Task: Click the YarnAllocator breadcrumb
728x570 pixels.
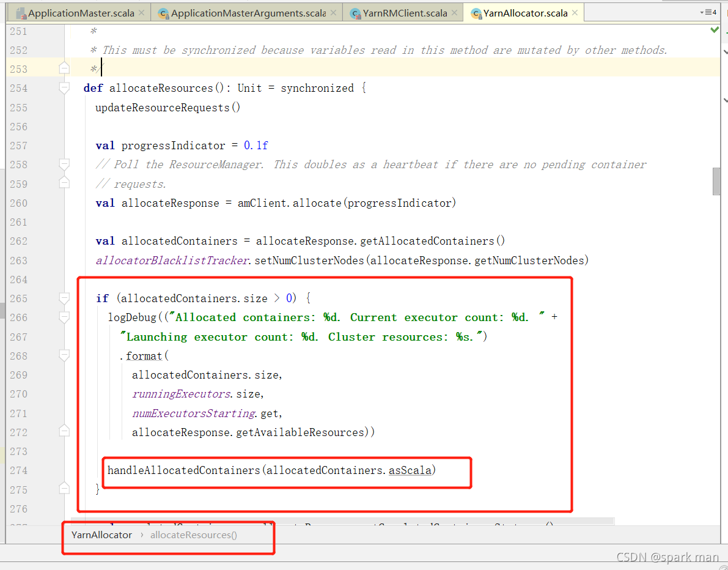Action: tap(101, 535)
